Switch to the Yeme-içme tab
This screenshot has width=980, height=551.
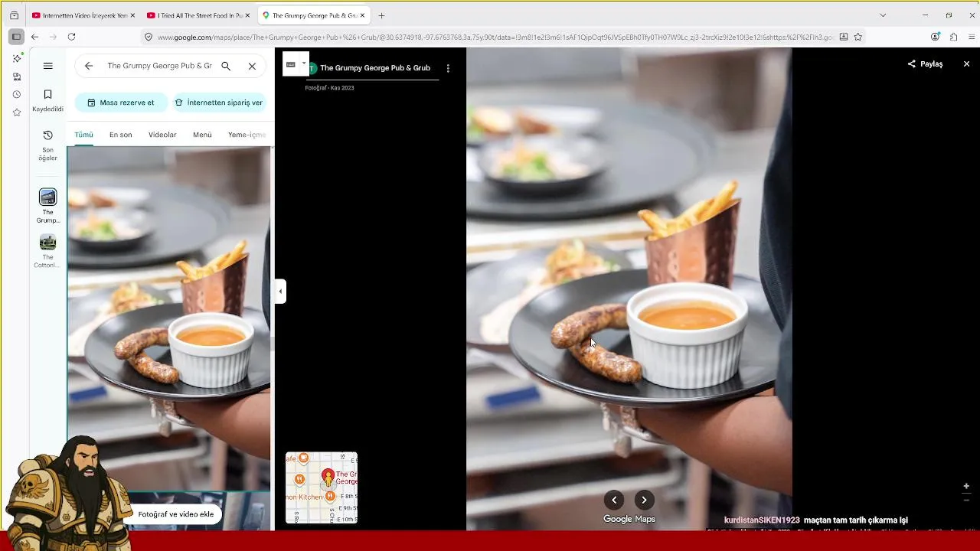click(x=247, y=135)
